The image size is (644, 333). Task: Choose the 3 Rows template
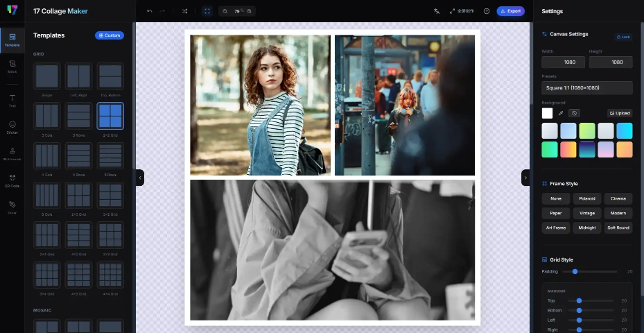(78, 116)
